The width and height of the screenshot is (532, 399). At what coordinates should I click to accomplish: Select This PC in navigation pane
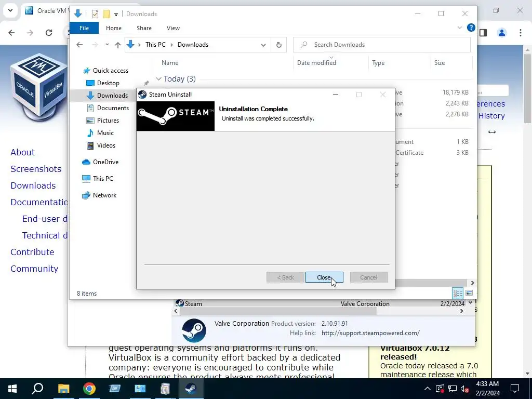[x=103, y=179]
